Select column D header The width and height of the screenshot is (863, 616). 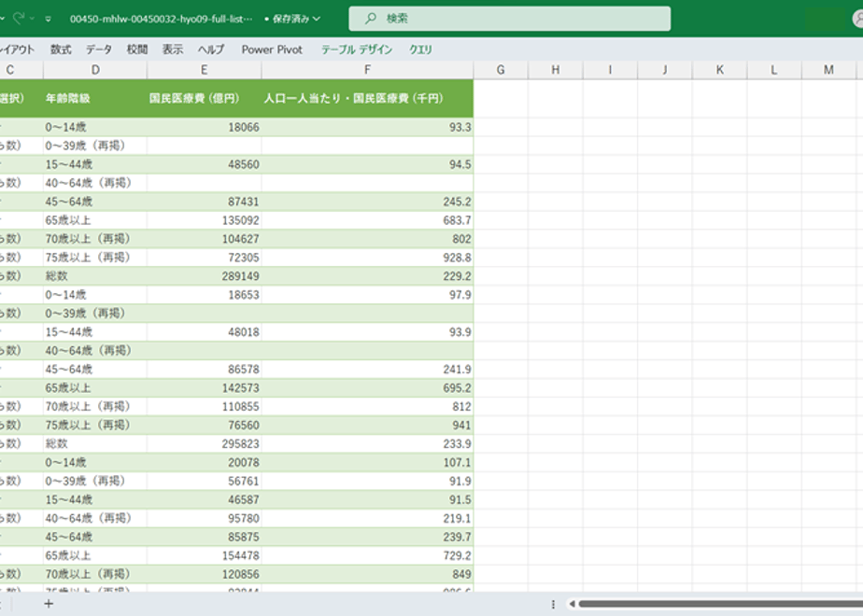95,70
